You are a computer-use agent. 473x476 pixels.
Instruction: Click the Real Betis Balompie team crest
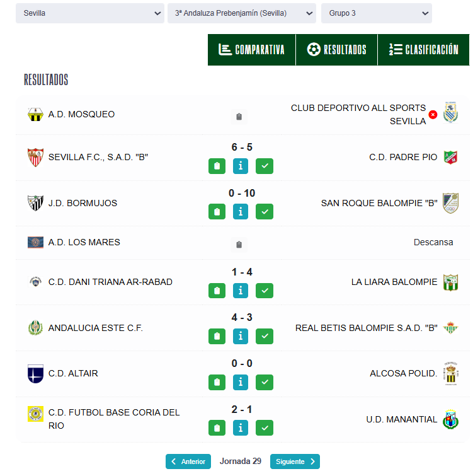[450, 328]
